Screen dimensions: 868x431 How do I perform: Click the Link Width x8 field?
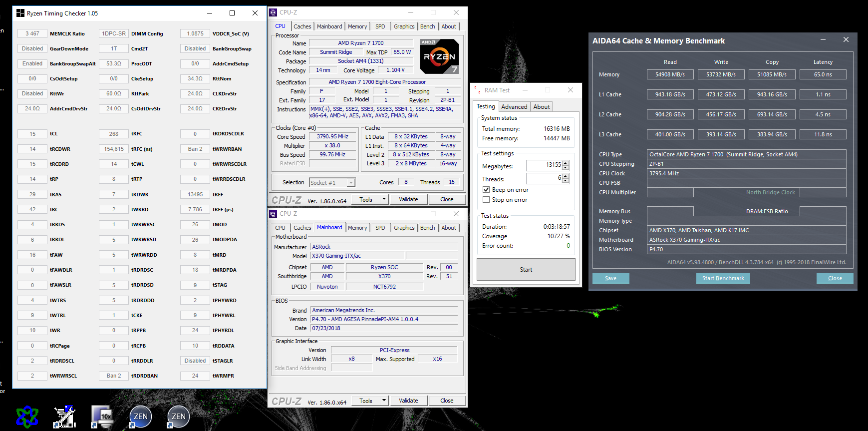tap(351, 359)
